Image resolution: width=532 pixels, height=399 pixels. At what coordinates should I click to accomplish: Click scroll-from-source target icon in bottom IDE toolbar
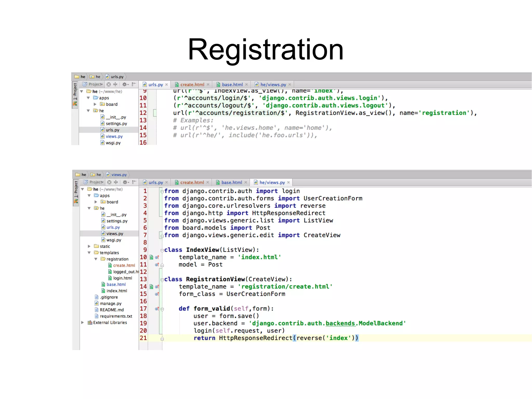coord(109,182)
